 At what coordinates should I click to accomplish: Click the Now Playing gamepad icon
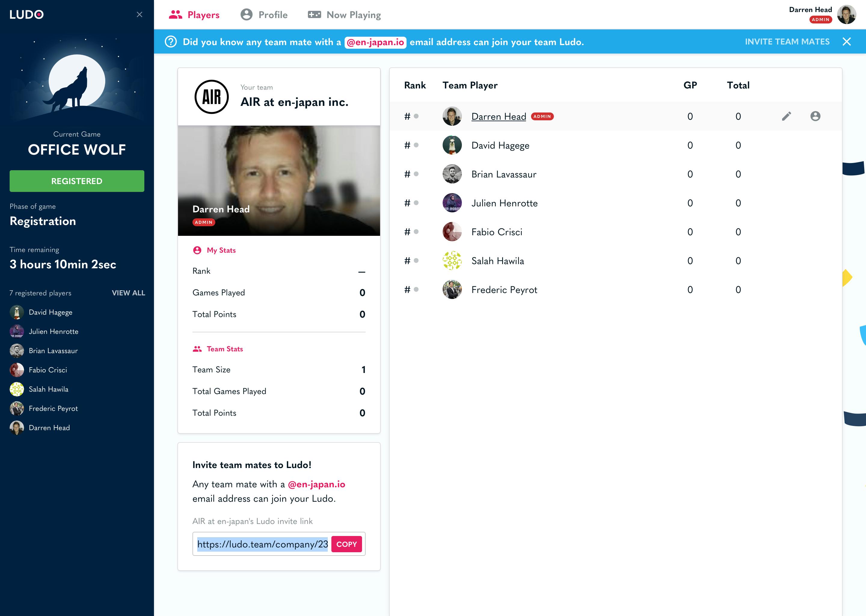(x=314, y=15)
